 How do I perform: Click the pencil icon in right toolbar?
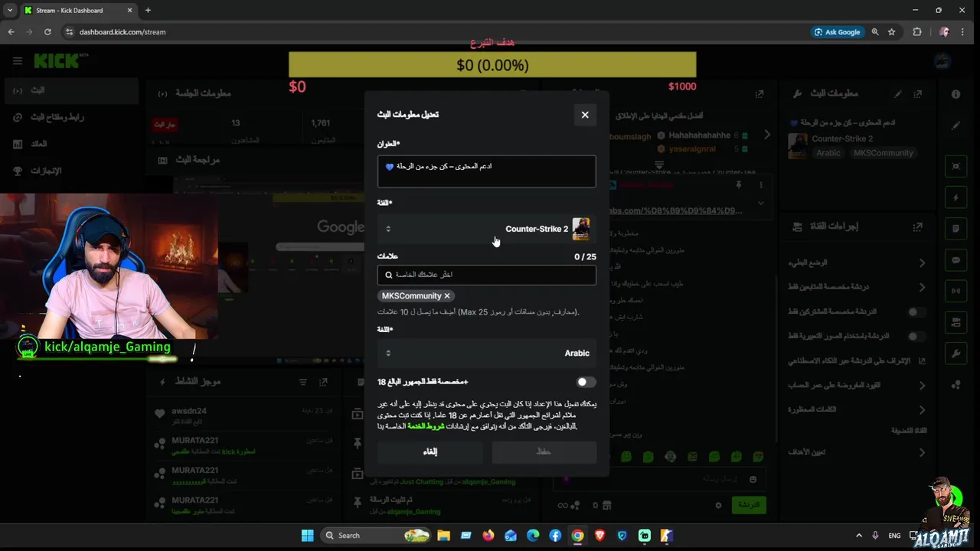(955, 126)
